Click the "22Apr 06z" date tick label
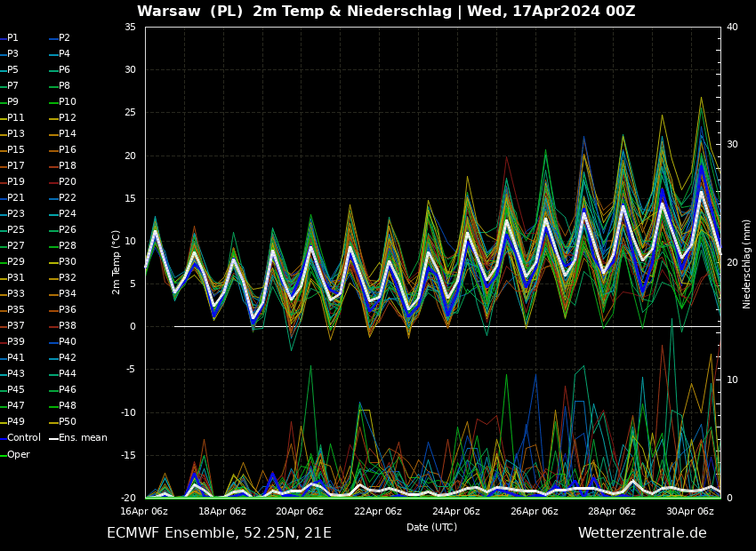The image size is (756, 551). click(x=378, y=512)
